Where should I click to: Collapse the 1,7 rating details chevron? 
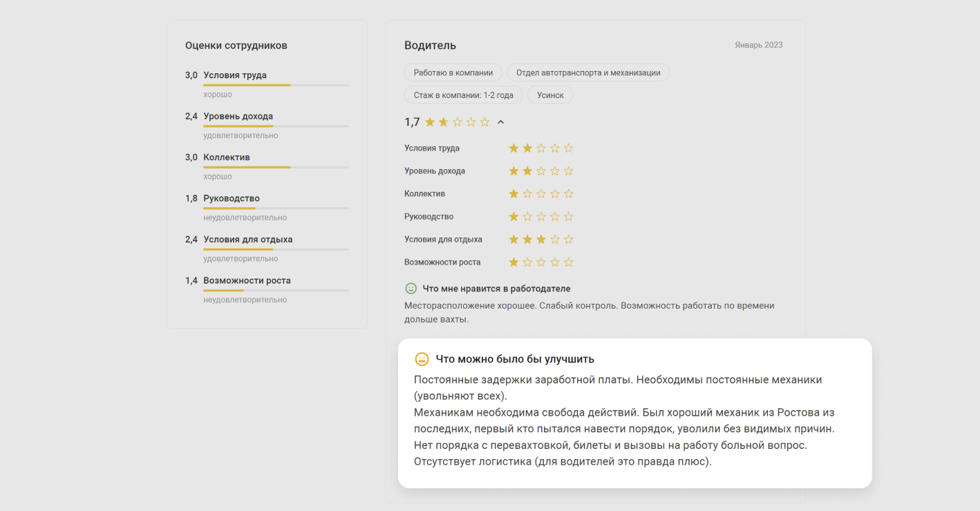coord(501,122)
